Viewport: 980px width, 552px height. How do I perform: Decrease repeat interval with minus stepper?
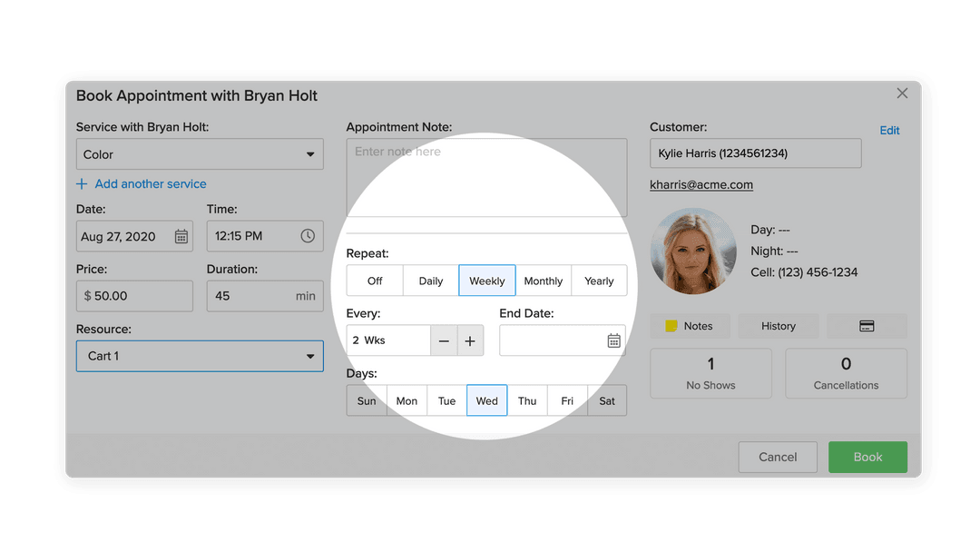coord(444,340)
